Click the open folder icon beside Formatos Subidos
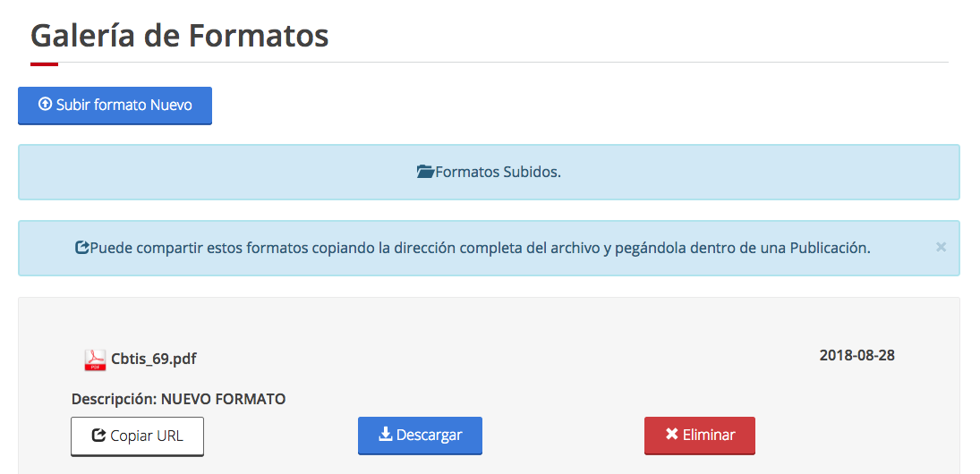Image resolution: width=980 pixels, height=474 pixels. pyautogui.click(x=425, y=172)
